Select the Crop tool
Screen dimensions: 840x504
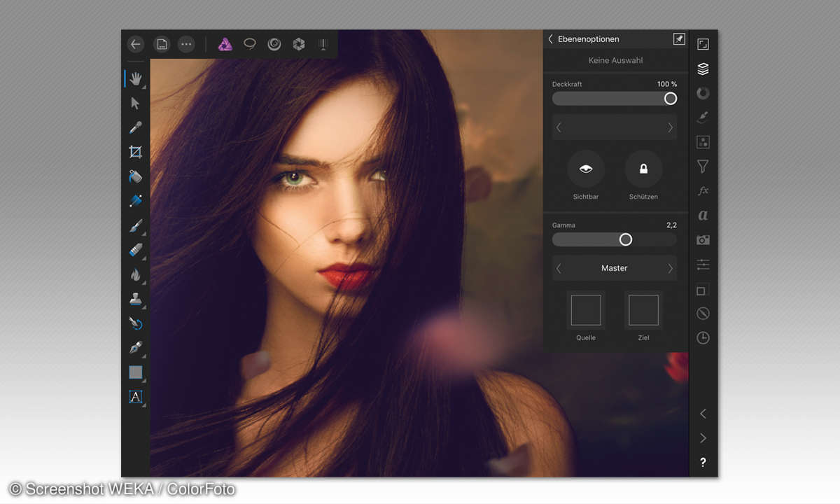click(x=136, y=152)
